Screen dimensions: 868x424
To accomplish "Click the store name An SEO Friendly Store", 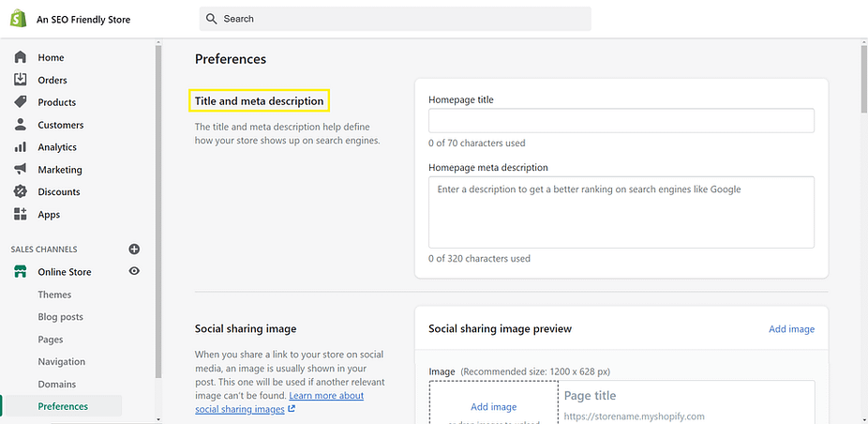I will point(83,20).
